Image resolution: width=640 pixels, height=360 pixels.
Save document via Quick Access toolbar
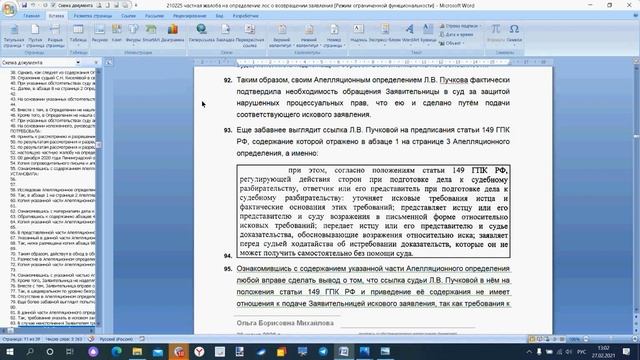[x=24, y=5]
